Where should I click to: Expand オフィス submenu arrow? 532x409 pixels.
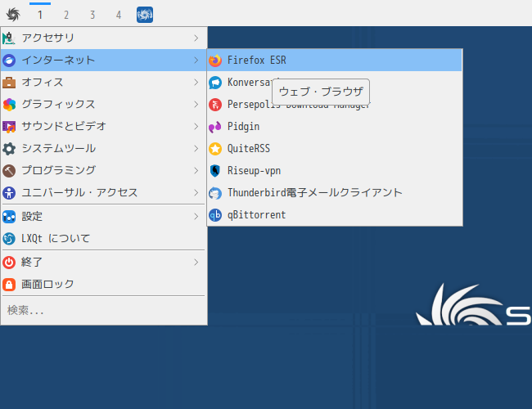click(x=196, y=83)
